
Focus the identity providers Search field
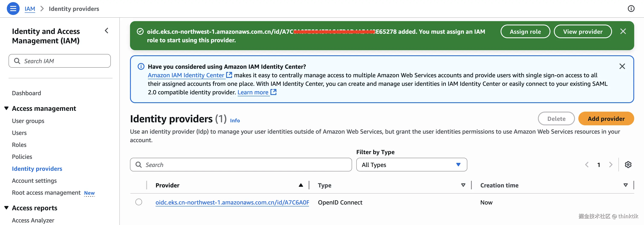tap(241, 165)
